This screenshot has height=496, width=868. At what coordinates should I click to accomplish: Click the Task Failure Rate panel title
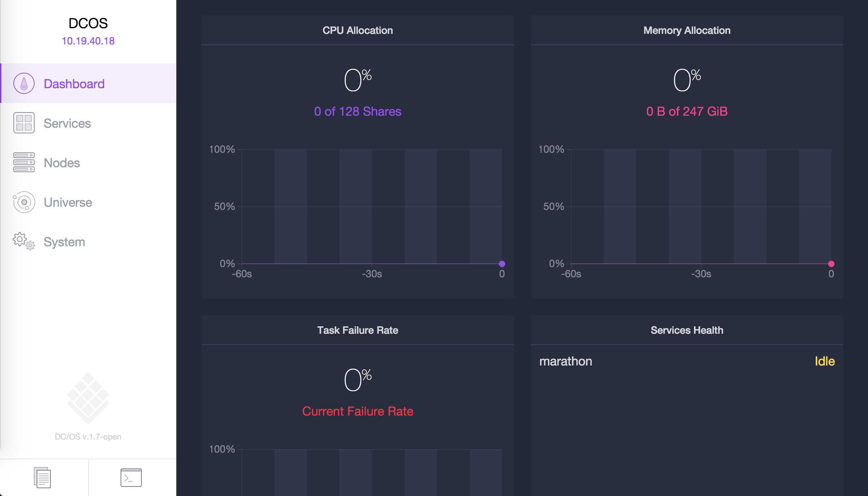(x=357, y=330)
